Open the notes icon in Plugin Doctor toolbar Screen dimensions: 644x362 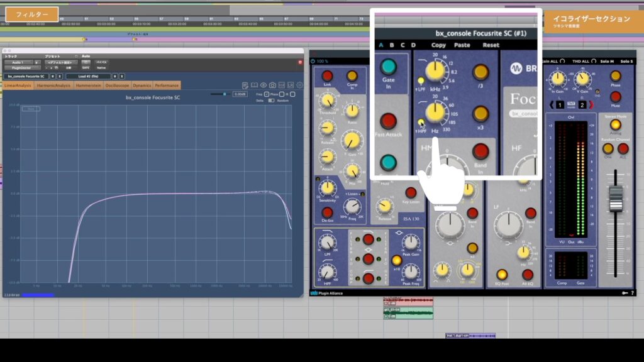[x=245, y=85]
